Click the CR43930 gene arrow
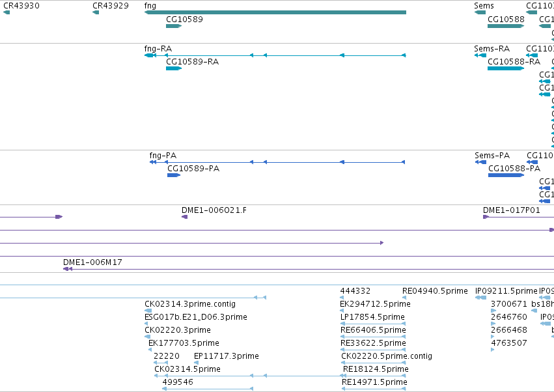Image resolution: width=554 pixels, height=392 pixels. point(7,12)
